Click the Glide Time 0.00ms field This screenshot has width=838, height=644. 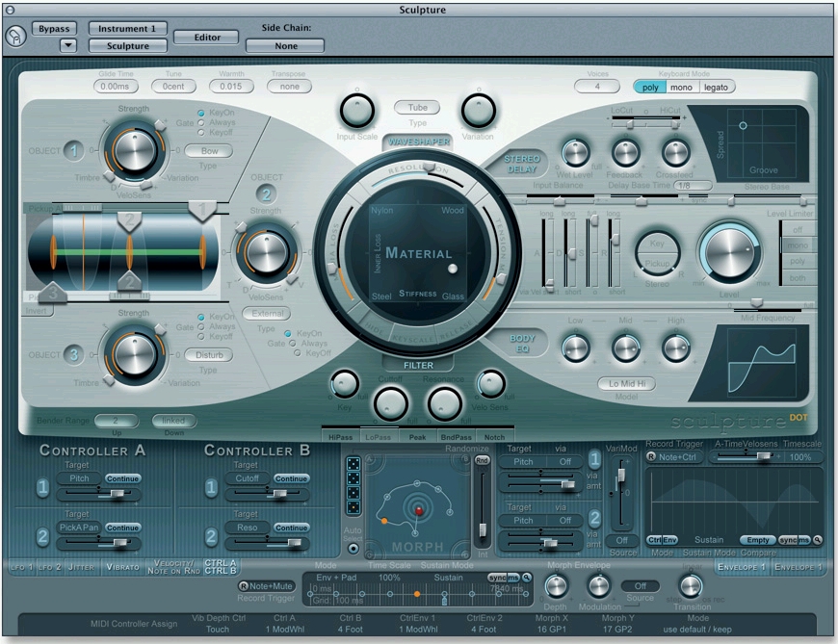116,87
